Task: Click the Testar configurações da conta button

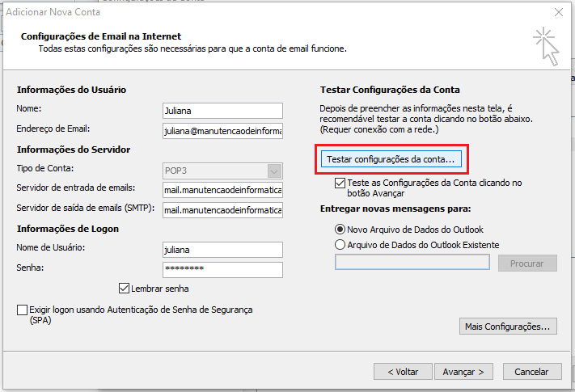Action: (x=391, y=159)
